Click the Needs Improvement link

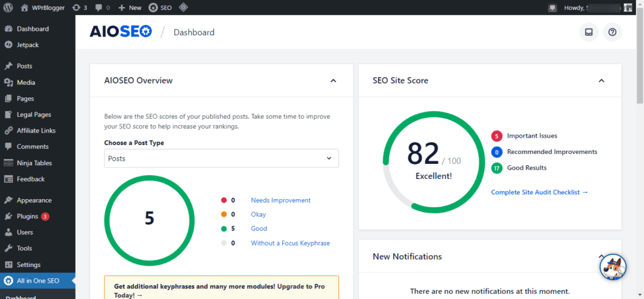point(281,200)
